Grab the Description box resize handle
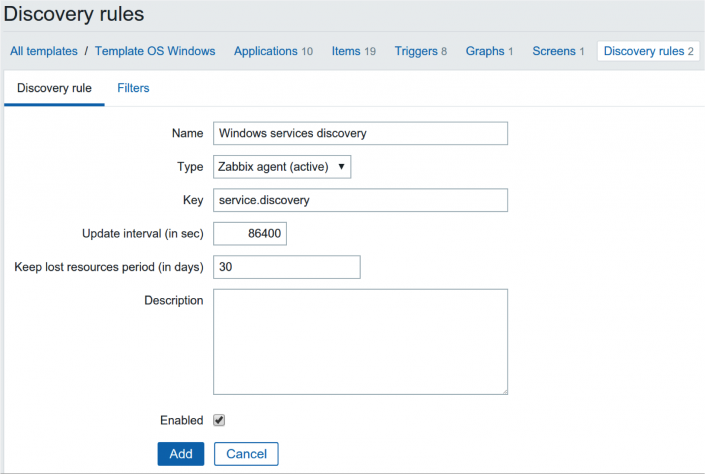Screen dimensions: 705x474 point(503,390)
